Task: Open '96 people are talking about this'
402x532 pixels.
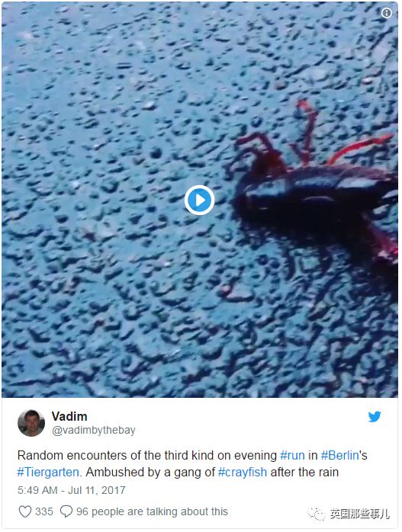Action: tap(152, 511)
